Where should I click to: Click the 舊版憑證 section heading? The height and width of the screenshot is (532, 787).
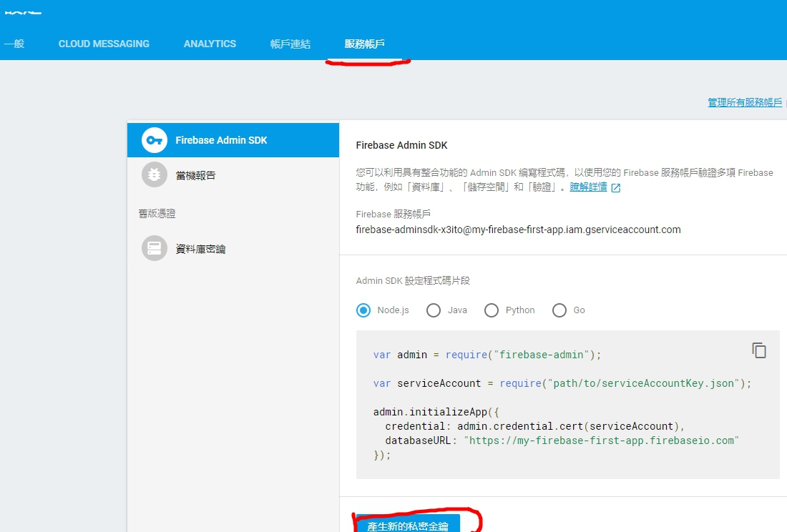pos(157,214)
